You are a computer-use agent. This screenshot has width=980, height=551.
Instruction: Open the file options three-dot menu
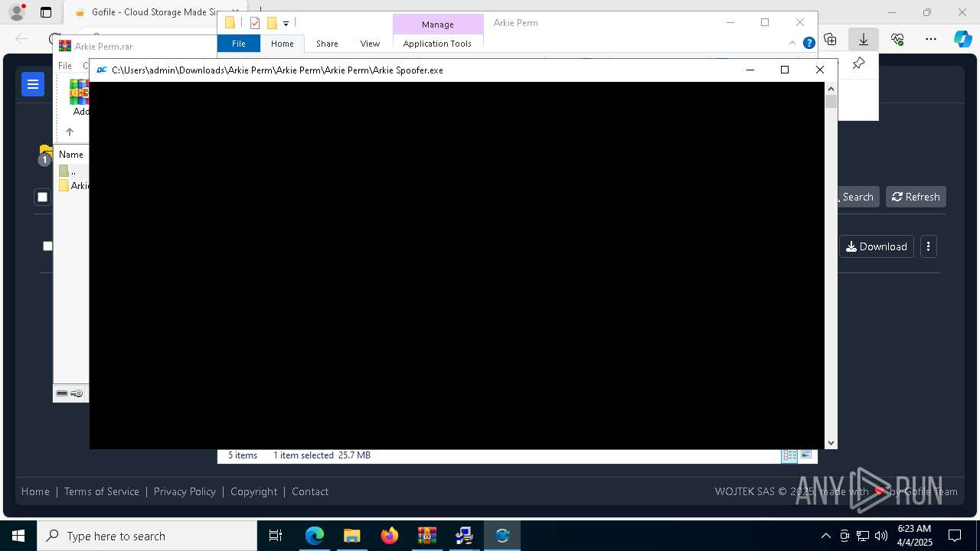(x=928, y=246)
